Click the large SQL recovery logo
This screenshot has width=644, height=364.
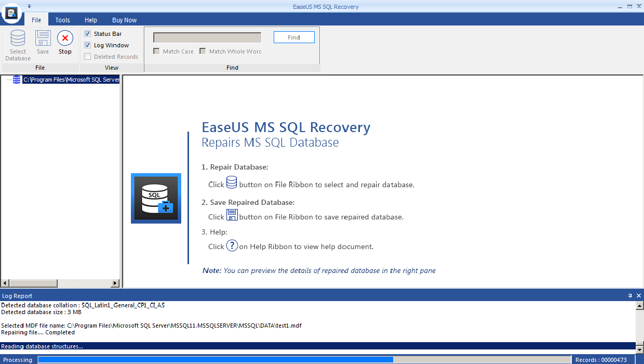156,198
